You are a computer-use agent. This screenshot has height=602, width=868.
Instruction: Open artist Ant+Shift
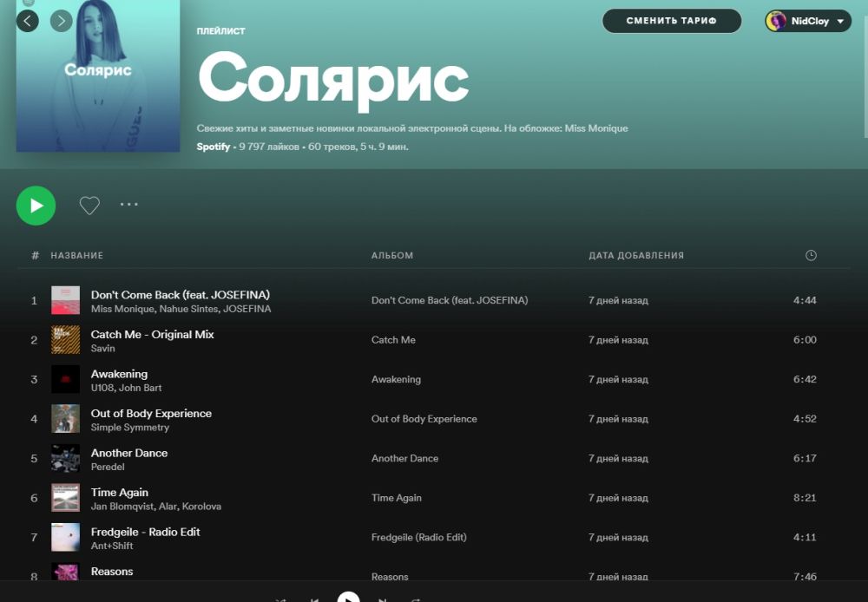(112, 546)
